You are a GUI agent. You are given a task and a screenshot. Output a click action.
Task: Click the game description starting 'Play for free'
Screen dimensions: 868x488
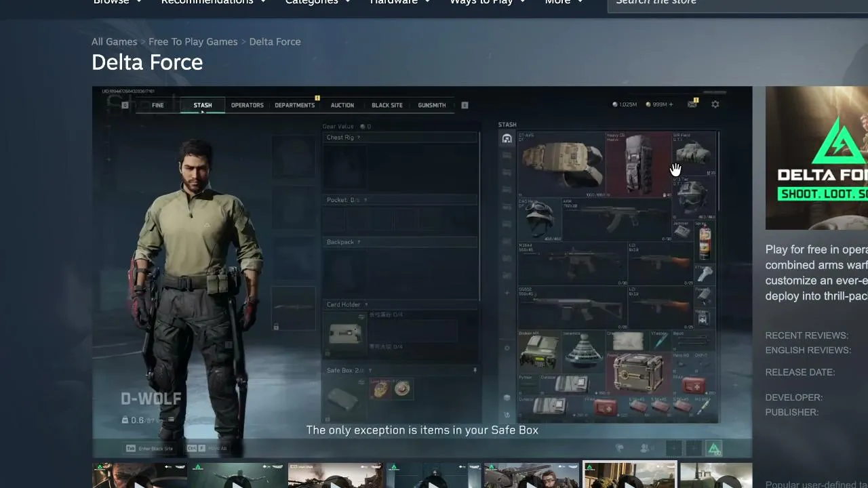click(x=816, y=272)
